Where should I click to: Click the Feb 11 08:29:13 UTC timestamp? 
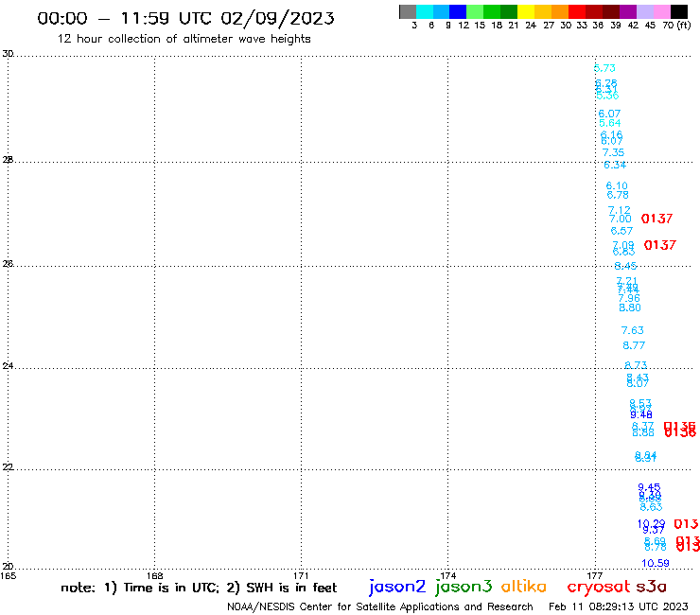click(x=619, y=606)
